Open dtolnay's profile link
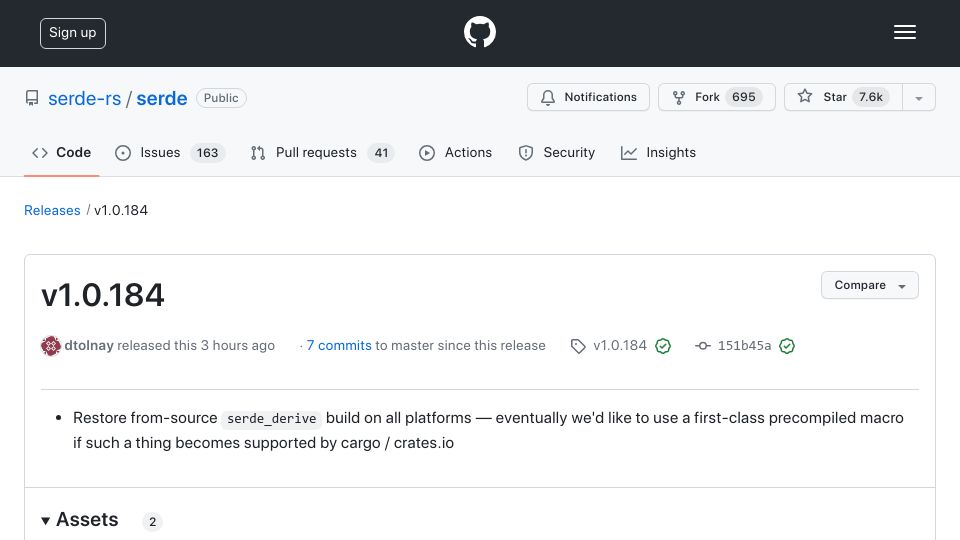This screenshot has height=540, width=960. click(89, 345)
